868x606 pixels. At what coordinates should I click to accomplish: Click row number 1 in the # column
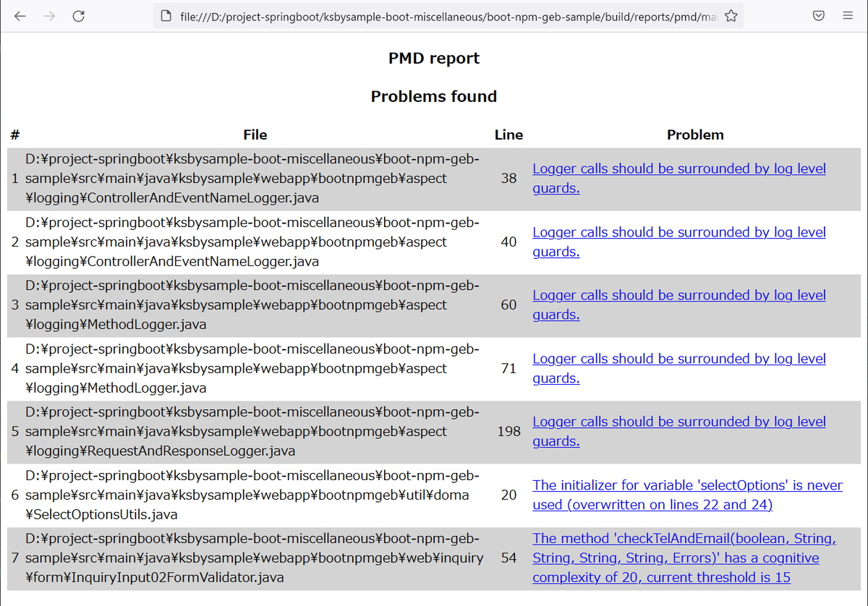[15, 178]
